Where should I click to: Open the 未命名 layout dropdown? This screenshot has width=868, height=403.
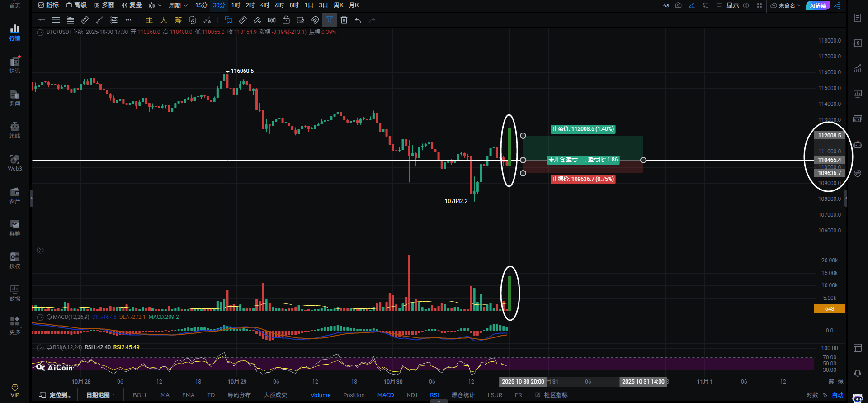786,5
